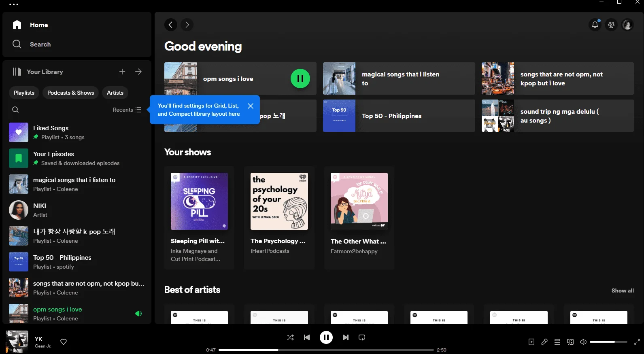Viewport: 644px width, 354px height.
Task: Click remaining time 2:50
Action: [442, 350]
